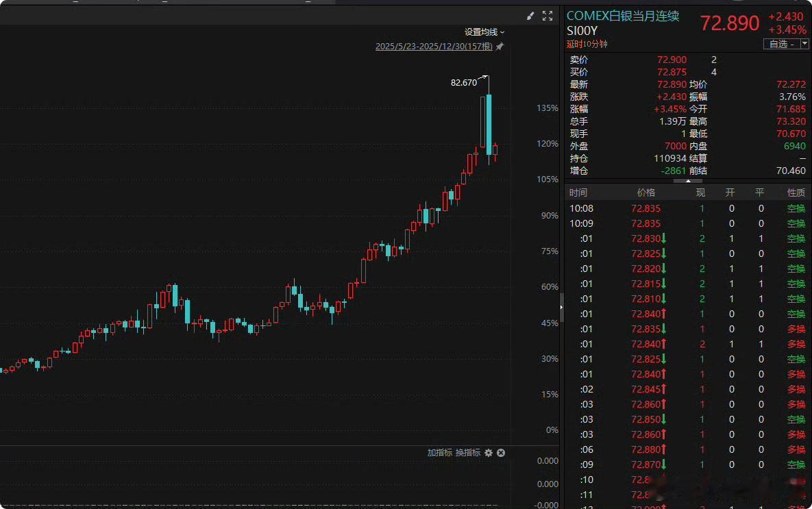Click the 前结 value 70.460
Viewport: 812px width, 509px height.
(791, 171)
